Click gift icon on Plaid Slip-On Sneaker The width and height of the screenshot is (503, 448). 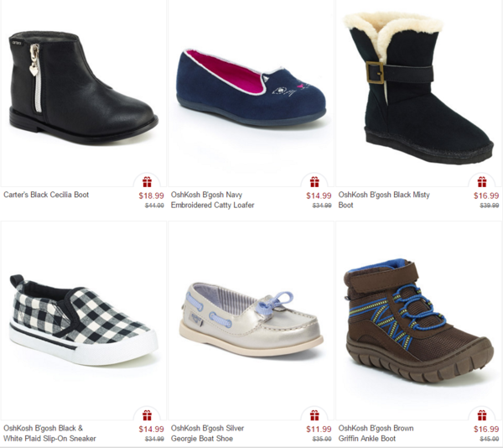pyautogui.click(x=148, y=415)
